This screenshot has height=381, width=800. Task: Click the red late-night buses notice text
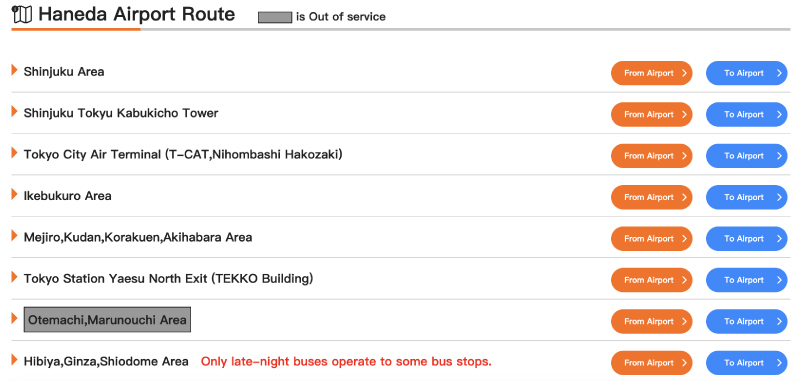(346, 362)
